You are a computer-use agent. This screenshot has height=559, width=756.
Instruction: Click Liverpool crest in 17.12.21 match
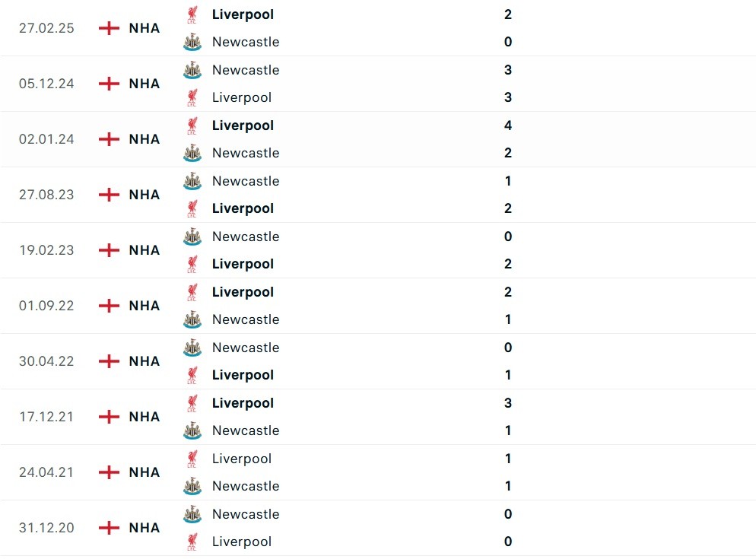click(x=192, y=403)
